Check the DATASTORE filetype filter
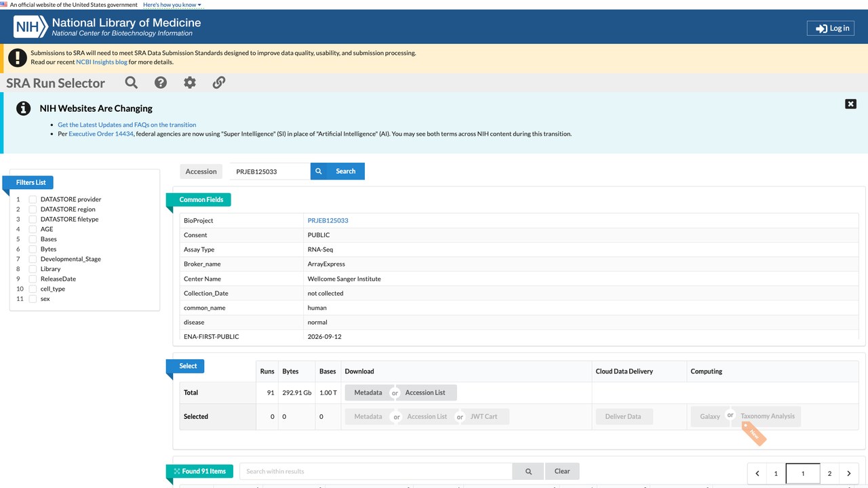 pos(33,219)
